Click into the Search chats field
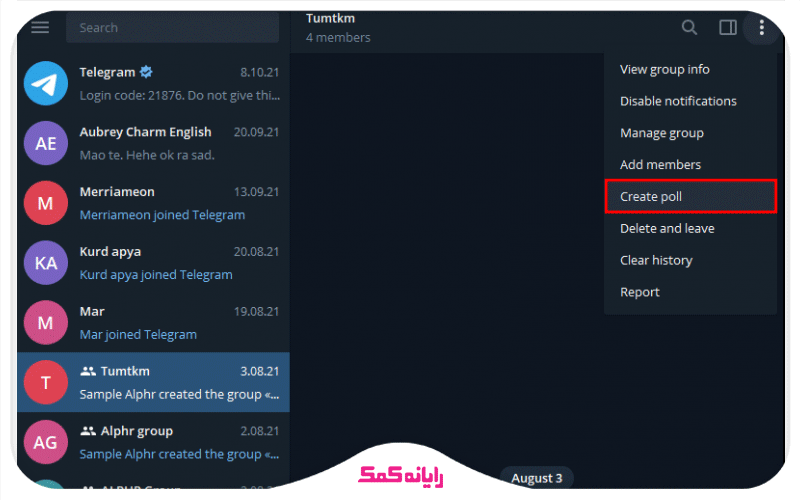Image resolution: width=800 pixels, height=500 pixels. 172,28
